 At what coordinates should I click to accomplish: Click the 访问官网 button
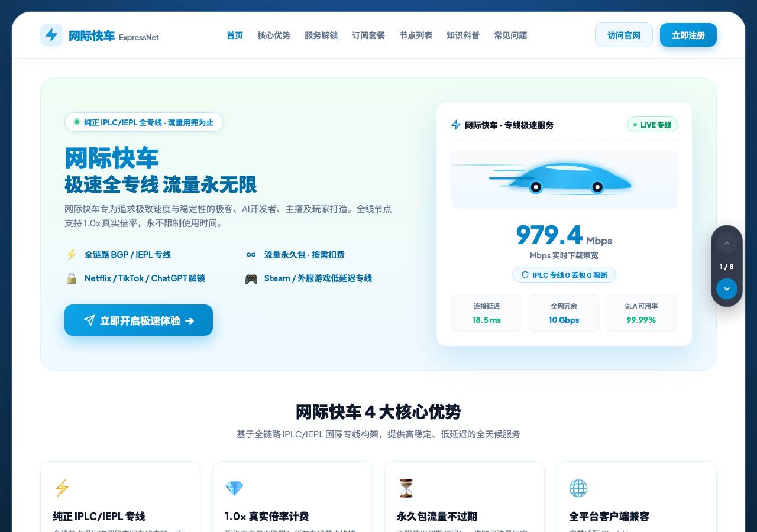(x=624, y=35)
